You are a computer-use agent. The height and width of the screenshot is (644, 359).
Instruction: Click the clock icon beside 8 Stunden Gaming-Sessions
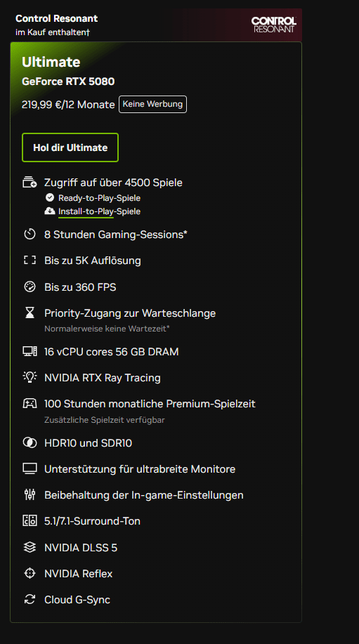point(30,235)
